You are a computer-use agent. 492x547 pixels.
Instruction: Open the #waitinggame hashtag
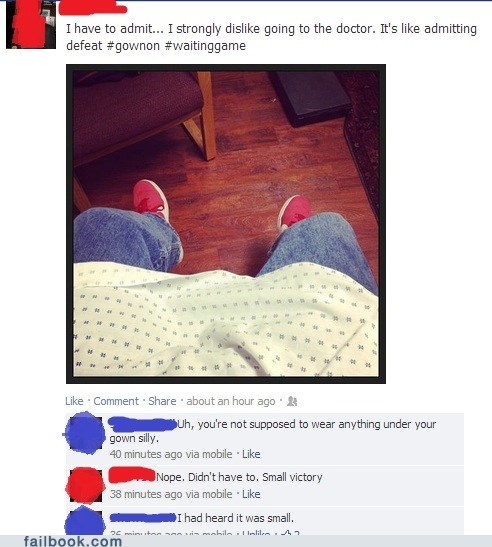click(205, 46)
